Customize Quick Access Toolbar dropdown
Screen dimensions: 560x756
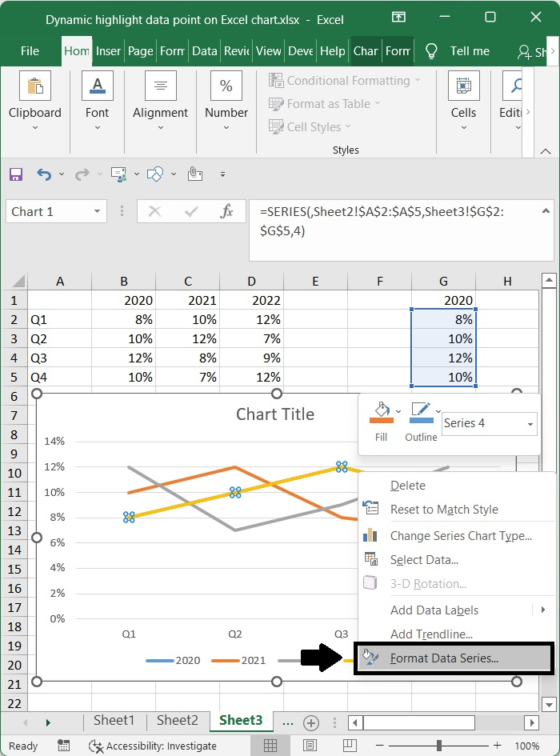pos(222,174)
